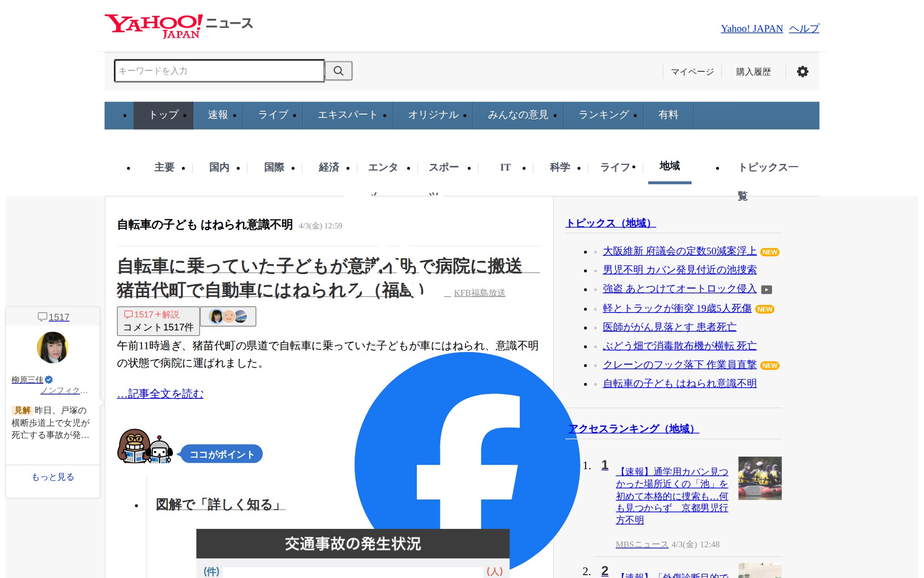Click the ココがポイント mascot characters icon

pyautogui.click(x=145, y=447)
